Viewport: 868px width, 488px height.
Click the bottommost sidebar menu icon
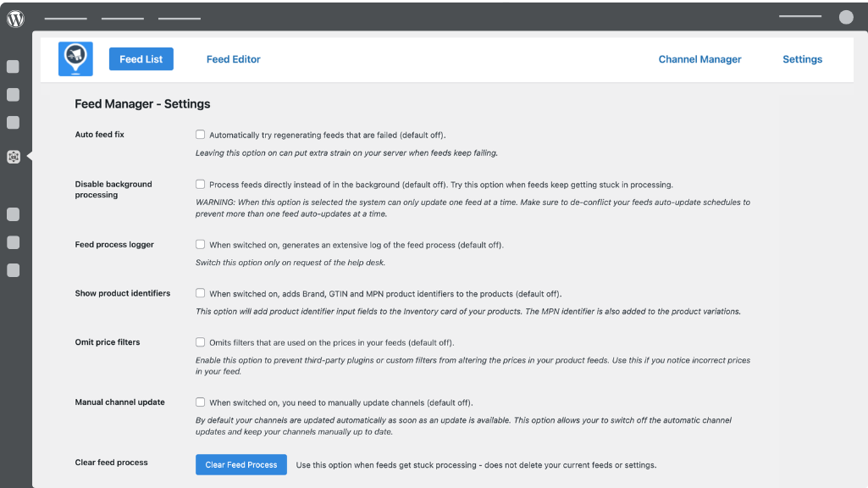tap(14, 270)
